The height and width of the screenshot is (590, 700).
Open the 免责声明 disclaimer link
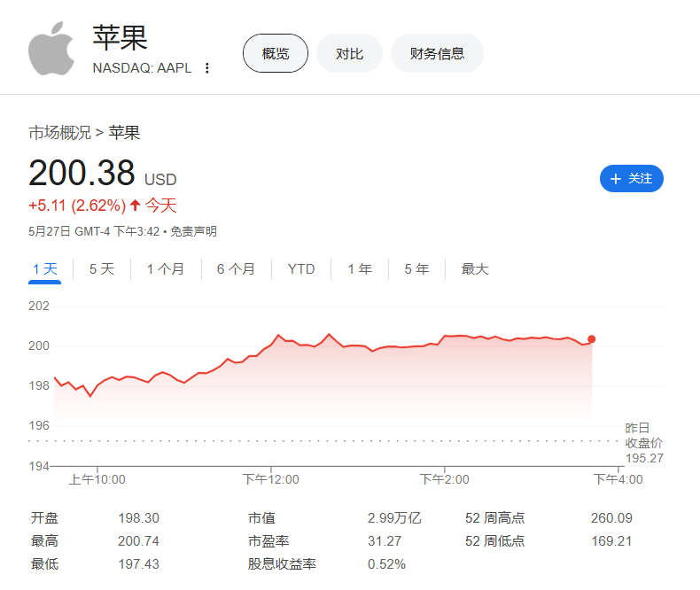click(x=193, y=231)
